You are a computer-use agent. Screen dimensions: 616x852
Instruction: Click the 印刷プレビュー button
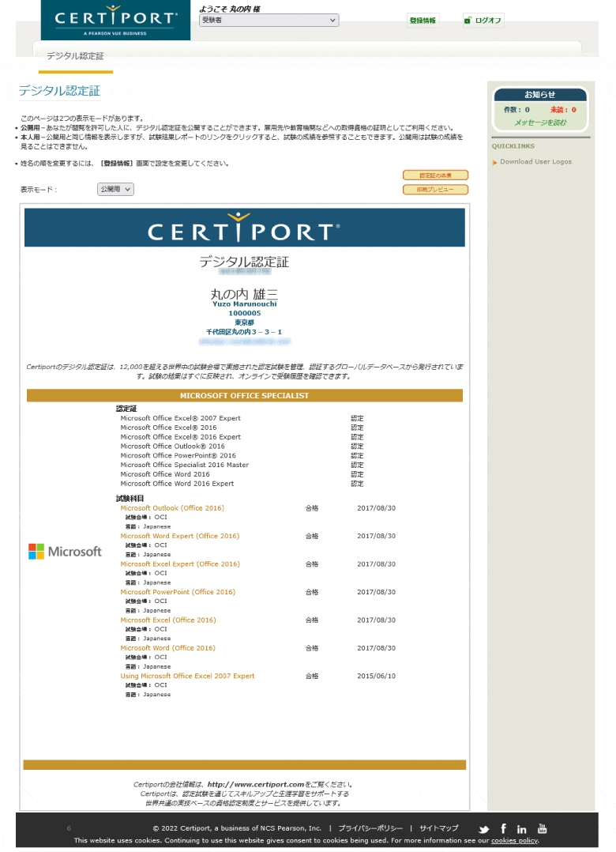click(x=435, y=189)
